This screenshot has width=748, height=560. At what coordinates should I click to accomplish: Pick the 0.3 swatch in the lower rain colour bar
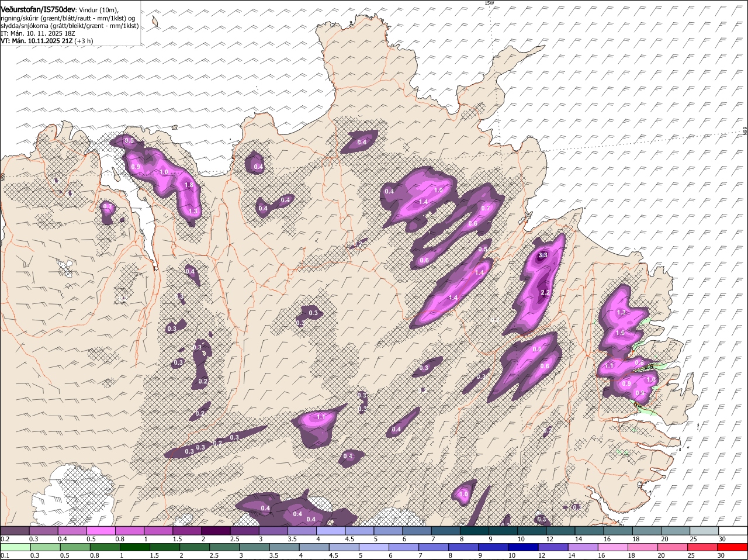pyautogui.click(x=45, y=548)
